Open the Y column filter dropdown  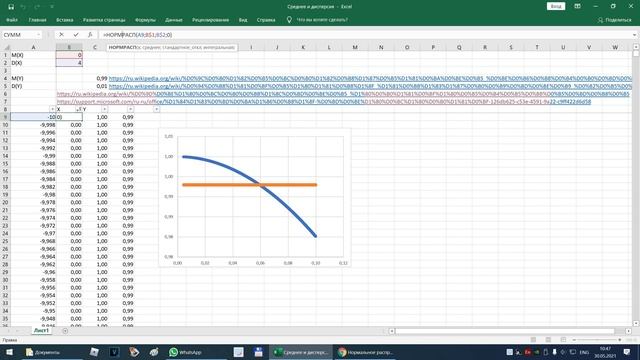pos(104,109)
